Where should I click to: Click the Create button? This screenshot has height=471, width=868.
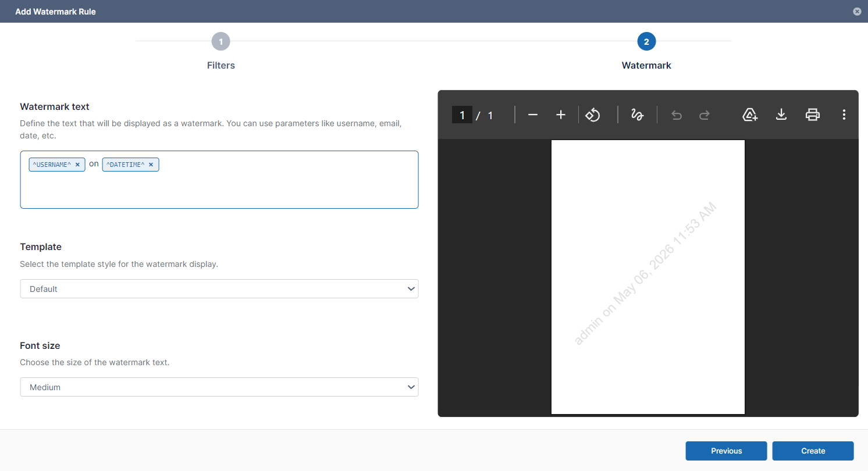[x=813, y=451]
